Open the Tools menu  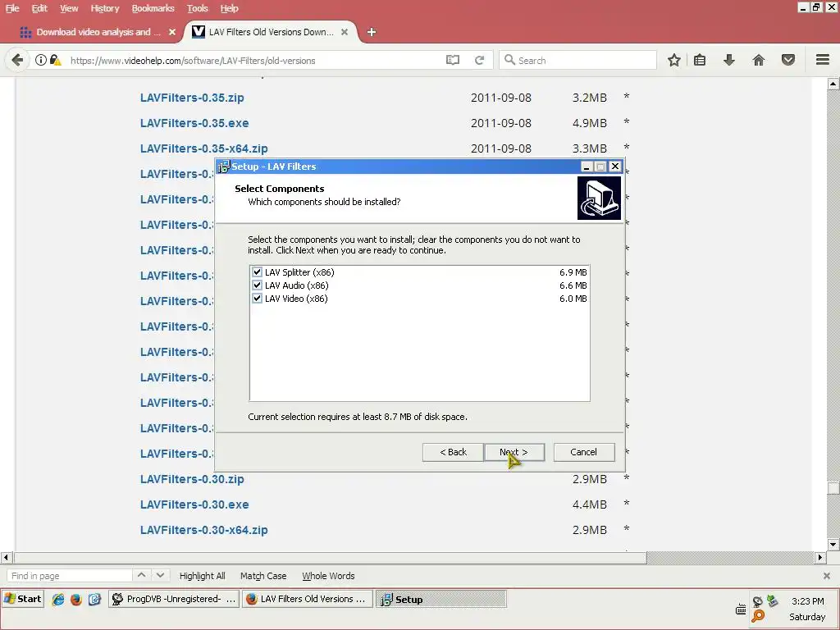tap(197, 8)
